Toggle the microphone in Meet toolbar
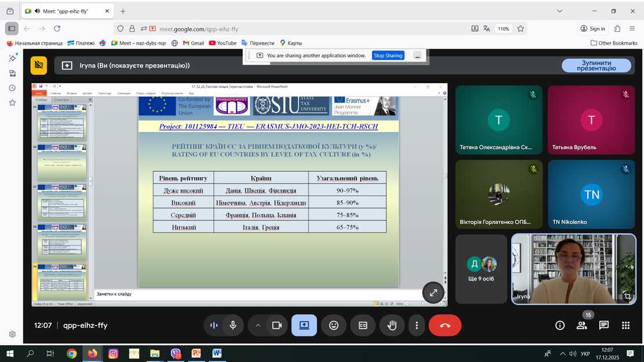 coord(233,326)
